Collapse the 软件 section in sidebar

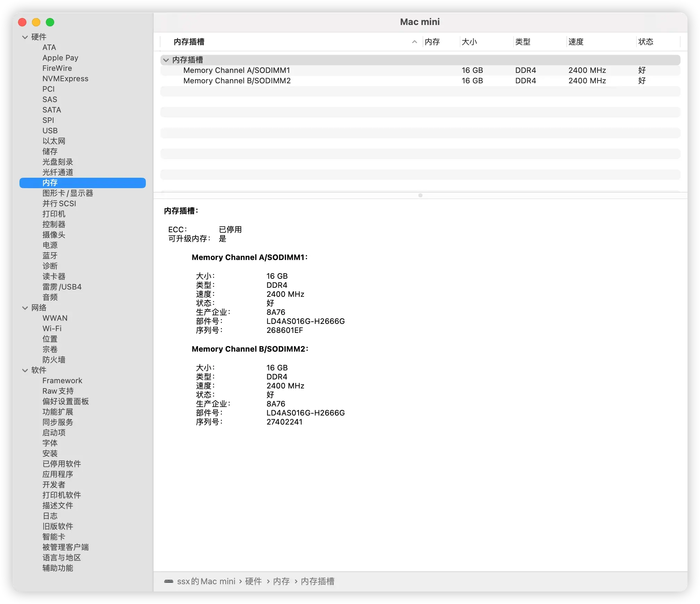tap(25, 370)
